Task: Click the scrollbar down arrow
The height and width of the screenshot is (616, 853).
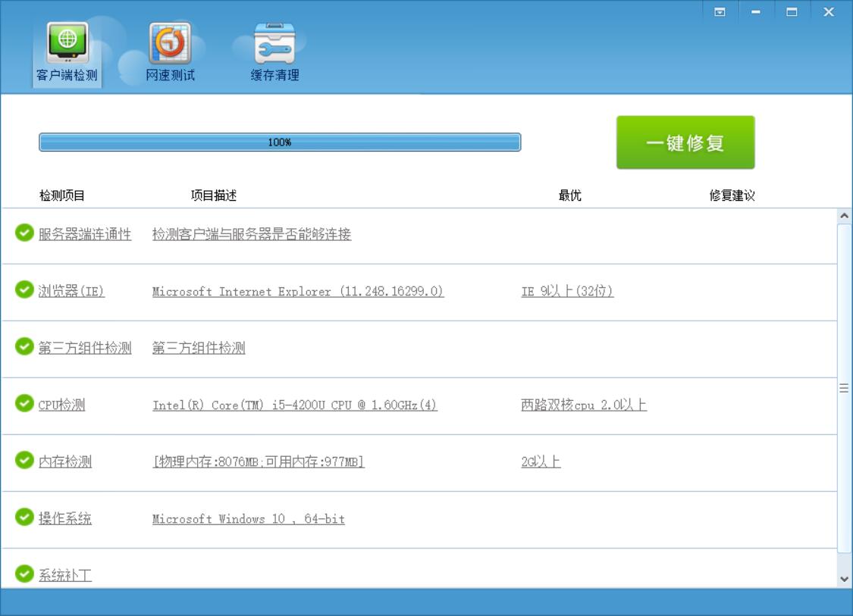Action: (x=845, y=579)
